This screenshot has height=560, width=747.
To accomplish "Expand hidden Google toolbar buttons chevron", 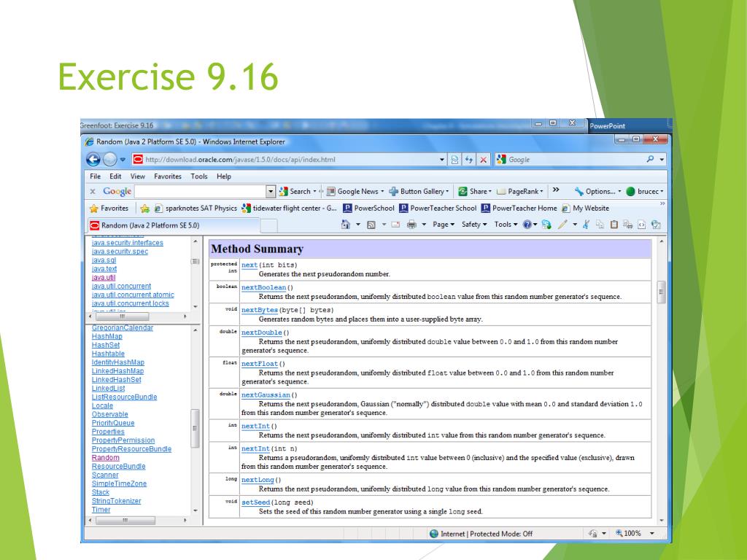I will click(555, 190).
